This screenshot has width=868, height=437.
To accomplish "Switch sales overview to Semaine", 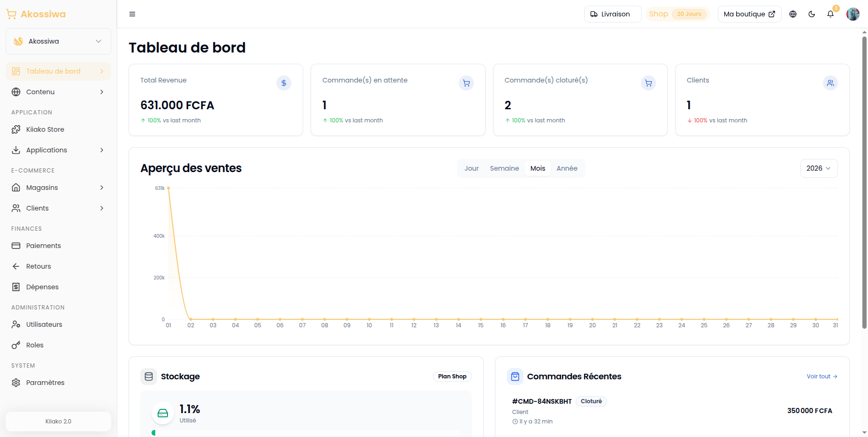I will [x=504, y=168].
